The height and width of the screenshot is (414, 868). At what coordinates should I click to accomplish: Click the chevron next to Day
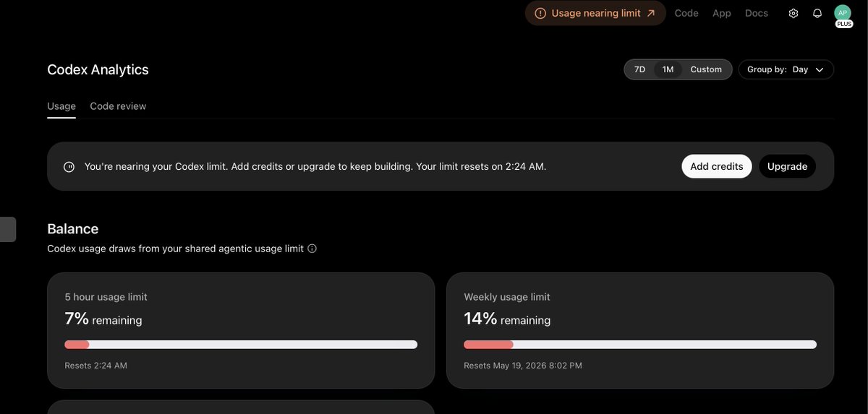click(820, 70)
